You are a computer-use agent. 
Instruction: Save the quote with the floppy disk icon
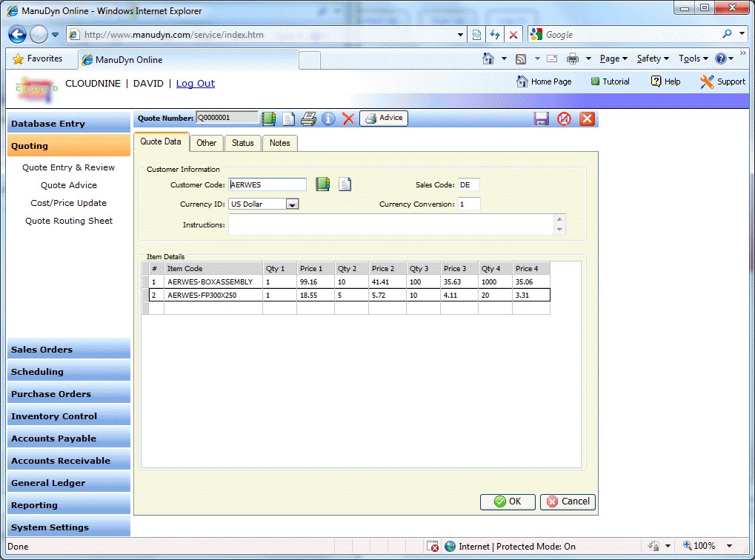542,119
